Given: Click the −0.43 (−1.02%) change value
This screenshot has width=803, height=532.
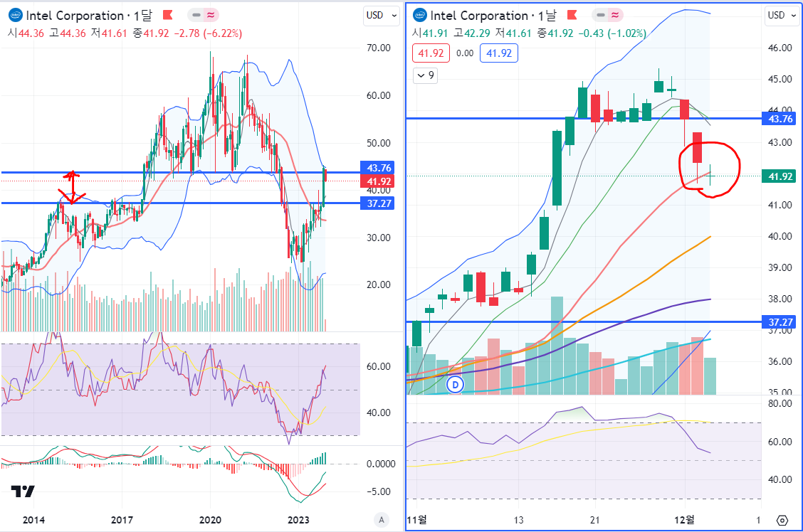Looking at the screenshot, I should [612, 33].
